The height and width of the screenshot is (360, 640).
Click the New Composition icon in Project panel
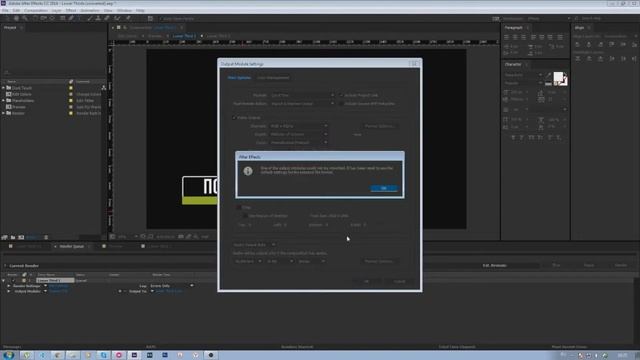pyautogui.click(x=21, y=237)
